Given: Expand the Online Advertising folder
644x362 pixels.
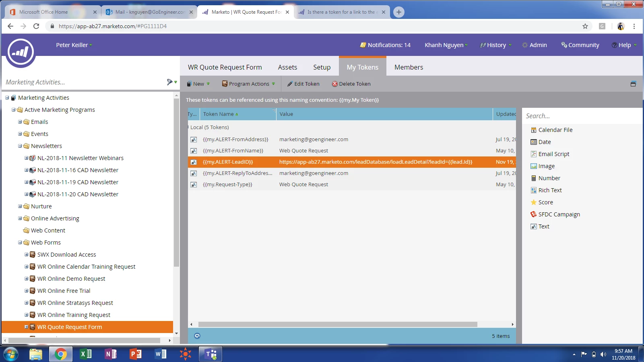Looking at the screenshot, I should pos(20,218).
